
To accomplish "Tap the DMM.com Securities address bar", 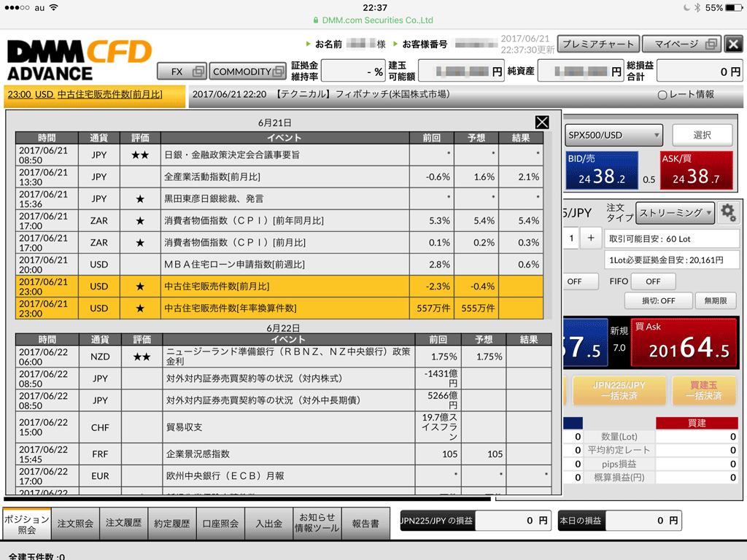I will [373, 20].
